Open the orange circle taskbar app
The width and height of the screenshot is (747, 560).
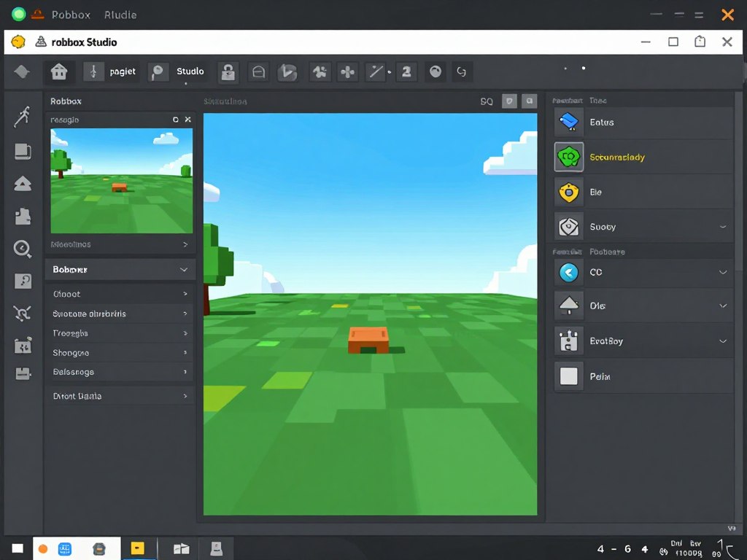click(x=43, y=549)
